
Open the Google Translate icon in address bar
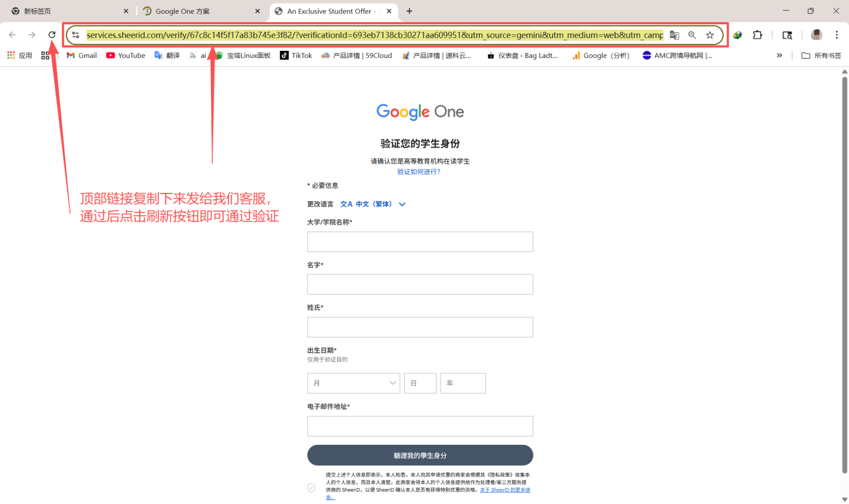point(674,35)
